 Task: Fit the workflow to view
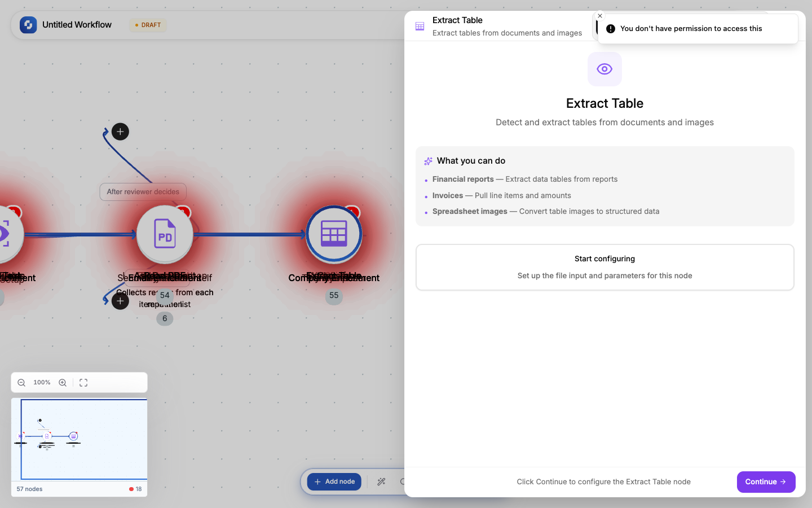point(83,383)
